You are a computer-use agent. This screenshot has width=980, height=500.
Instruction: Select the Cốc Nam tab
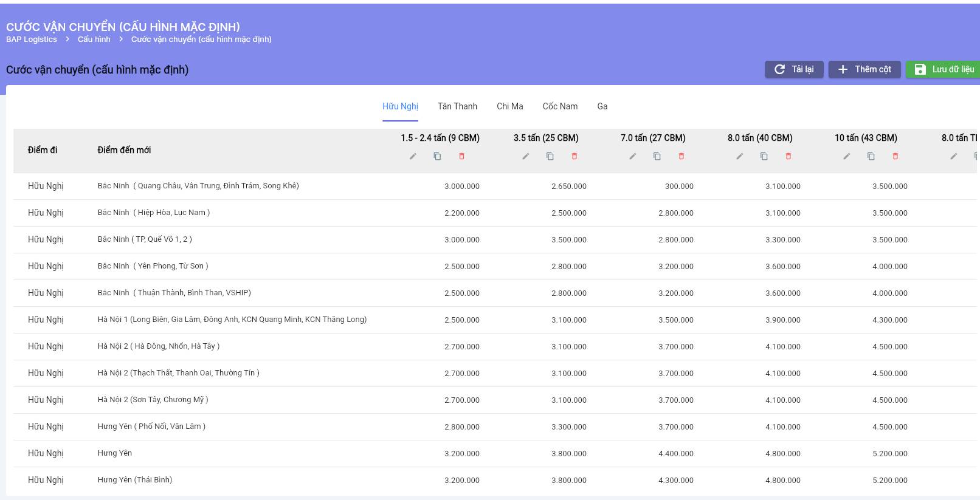pyautogui.click(x=560, y=106)
